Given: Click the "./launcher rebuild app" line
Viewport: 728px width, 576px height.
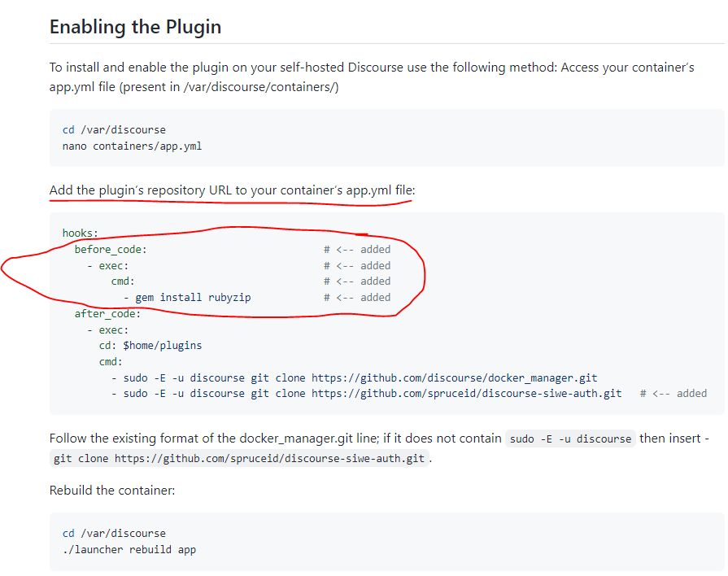Looking at the screenshot, I should [129, 549].
